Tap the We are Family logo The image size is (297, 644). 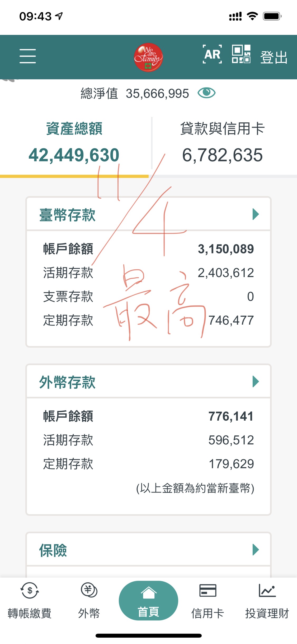click(x=148, y=57)
